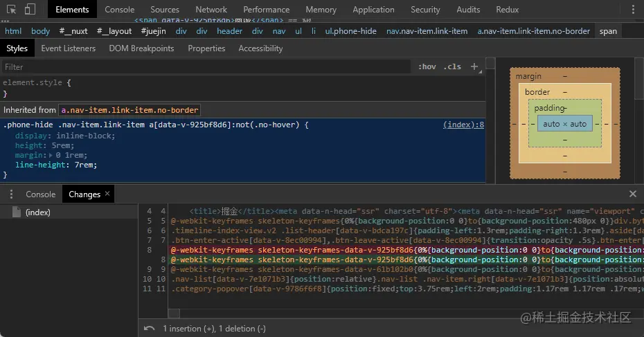Click inherited a.nav-item.link-item.no-border selector link
644x337 pixels.
click(129, 110)
